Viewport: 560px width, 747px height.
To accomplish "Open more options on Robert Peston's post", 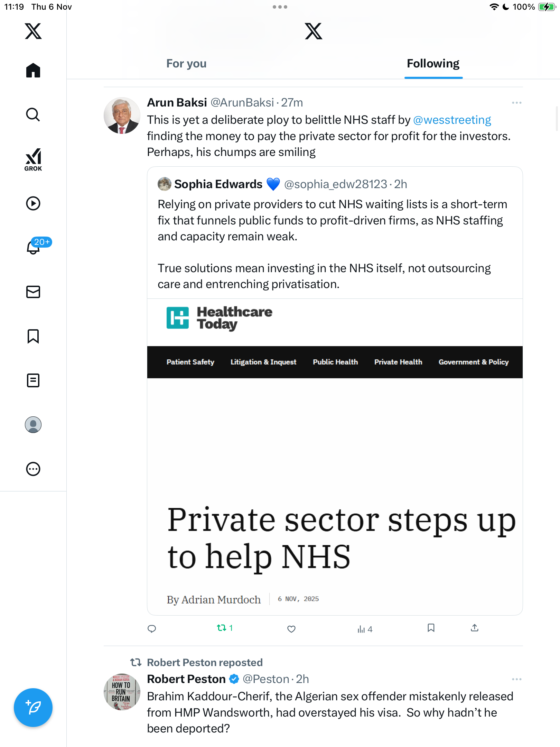I will (x=516, y=679).
